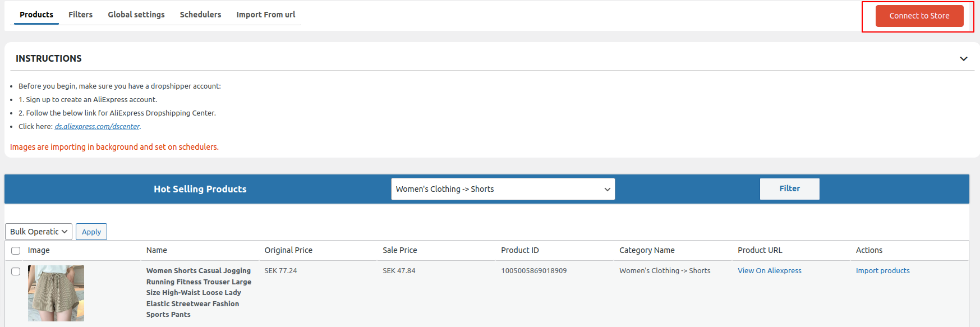Switch to the Filters tab
980x327 pixels.
[x=80, y=15]
